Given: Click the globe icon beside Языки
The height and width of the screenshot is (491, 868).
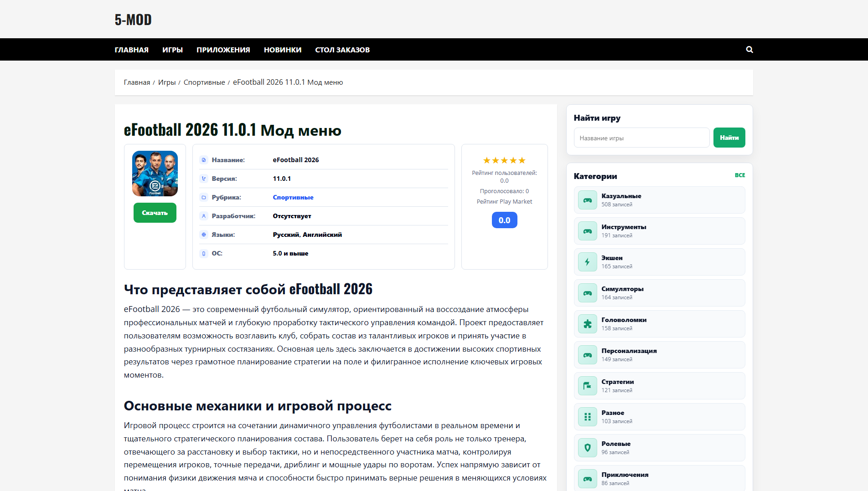Looking at the screenshot, I should click(204, 235).
